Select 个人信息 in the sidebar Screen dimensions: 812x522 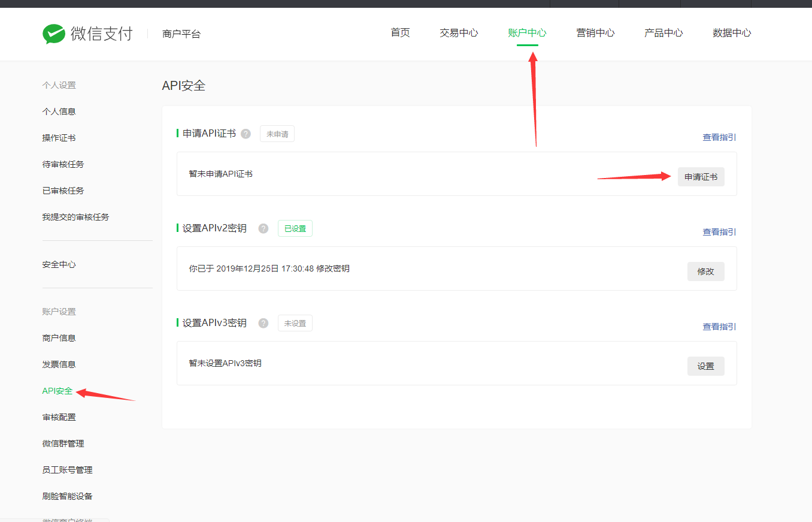[59, 111]
